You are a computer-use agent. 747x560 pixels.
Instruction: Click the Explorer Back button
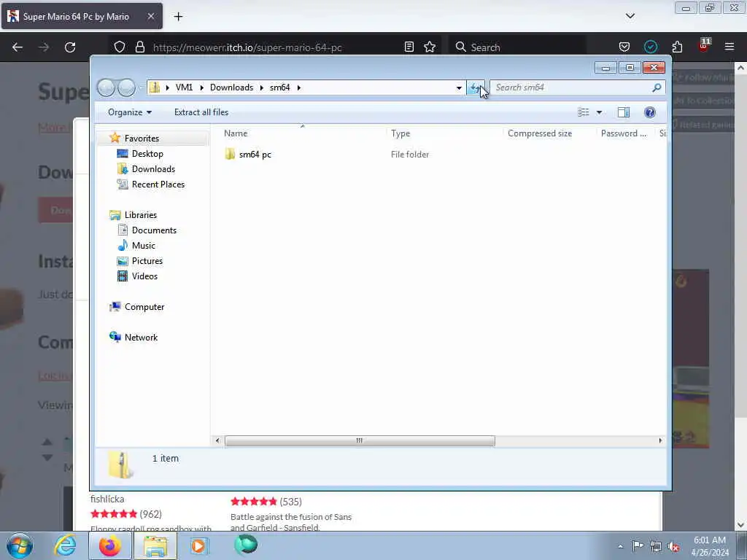(107, 87)
